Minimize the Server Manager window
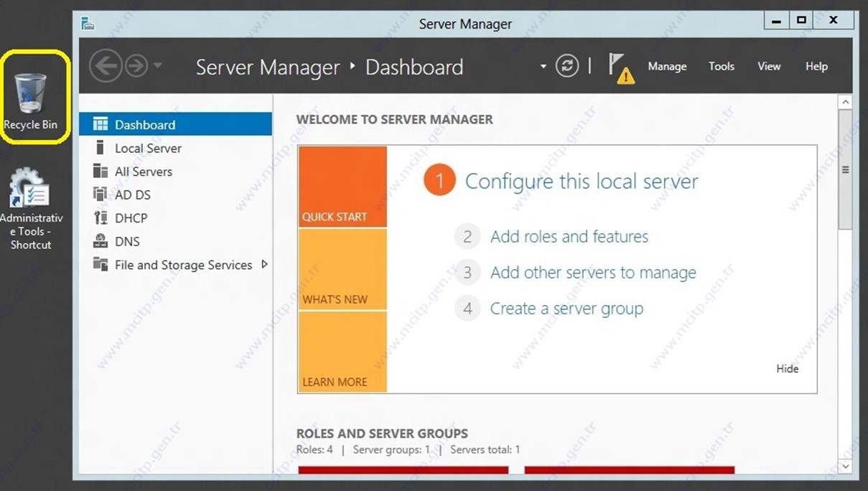 tap(776, 21)
